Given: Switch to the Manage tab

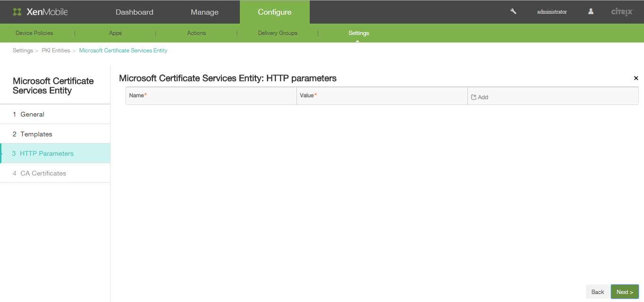Looking at the screenshot, I should pos(204,12).
